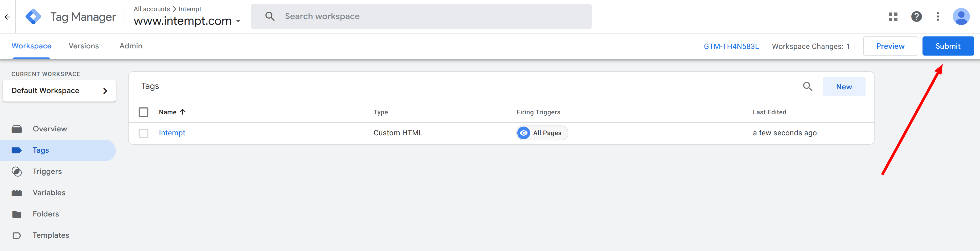Click the Variables sidebar icon
980x251 pixels.
click(17, 193)
